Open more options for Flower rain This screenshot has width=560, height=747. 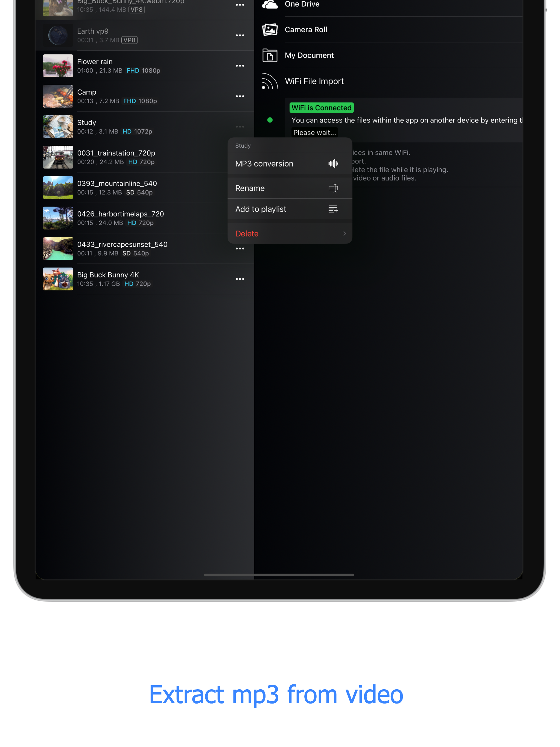click(240, 66)
